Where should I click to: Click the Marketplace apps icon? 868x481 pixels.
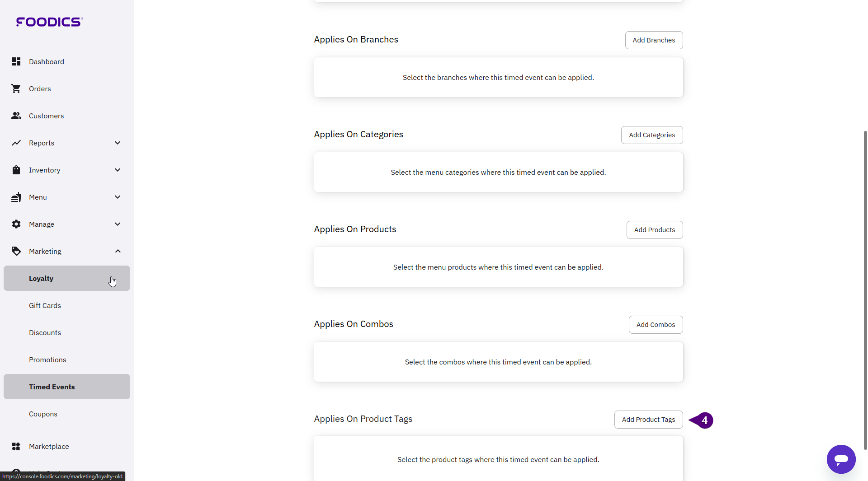(x=16, y=446)
